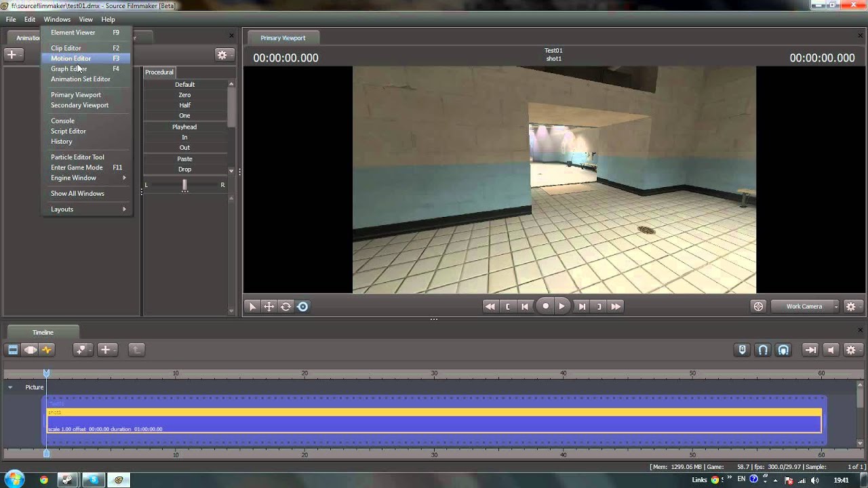The width and height of the screenshot is (868, 488).
Task: Toggle the timeline ripple edit arrow icon
Action: [810, 350]
